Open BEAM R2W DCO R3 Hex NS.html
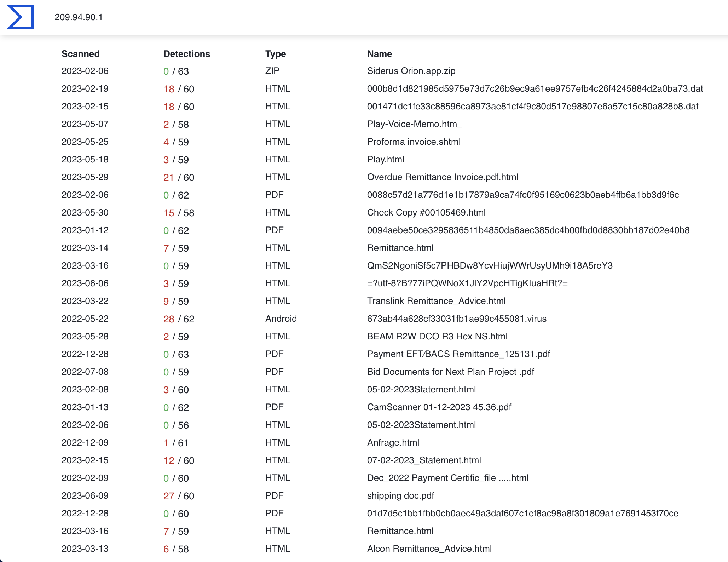This screenshot has height=562, width=728. (x=437, y=337)
